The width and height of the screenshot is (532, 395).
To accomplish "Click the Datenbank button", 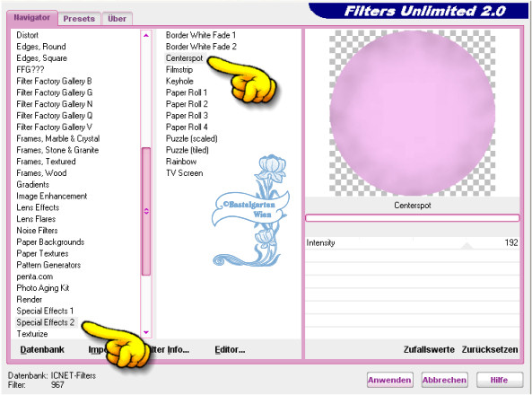I will [42, 349].
